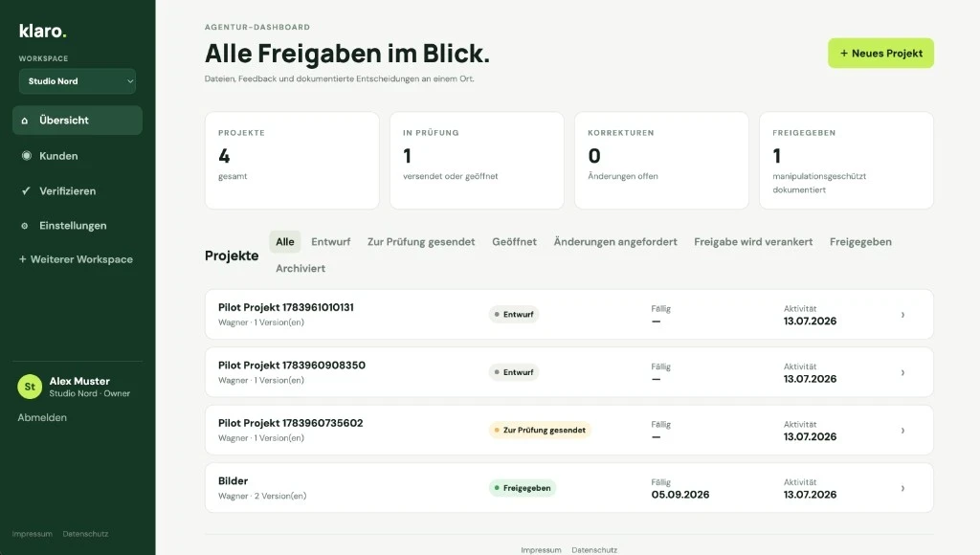Expand chevron on Projekt 1783961010131 row
Screen dimensions: 980x555
pos(902,315)
